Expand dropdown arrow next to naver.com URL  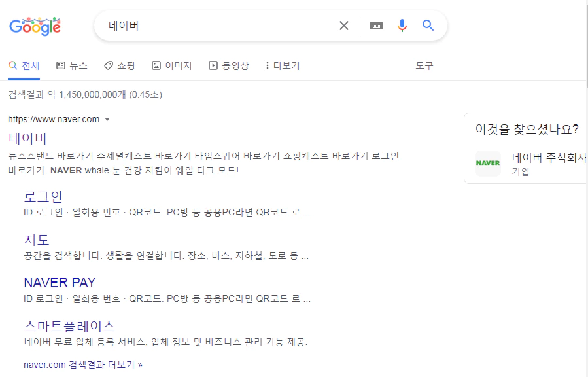tap(107, 119)
